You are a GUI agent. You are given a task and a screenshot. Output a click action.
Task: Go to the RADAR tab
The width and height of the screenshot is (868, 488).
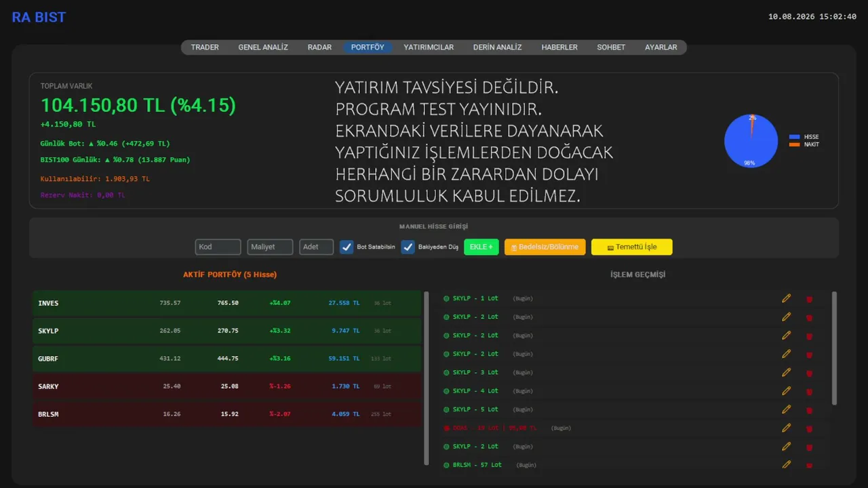coord(319,47)
